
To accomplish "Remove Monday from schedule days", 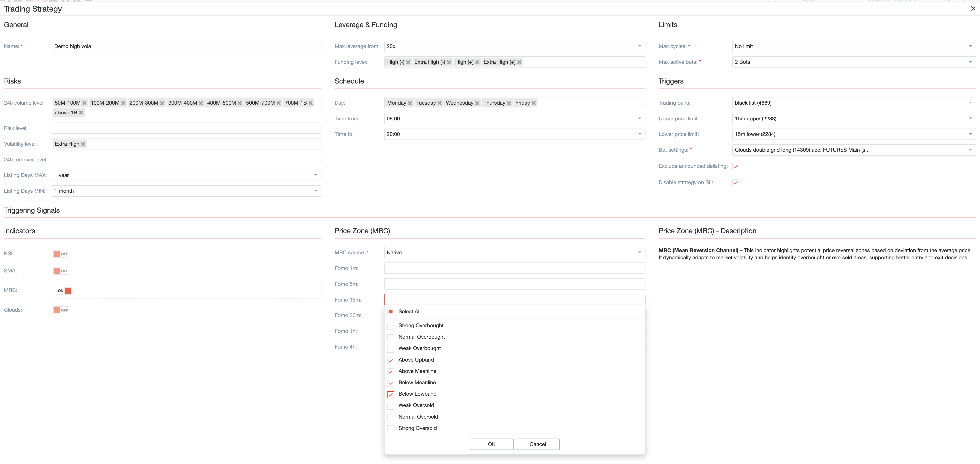I will [410, 103].
